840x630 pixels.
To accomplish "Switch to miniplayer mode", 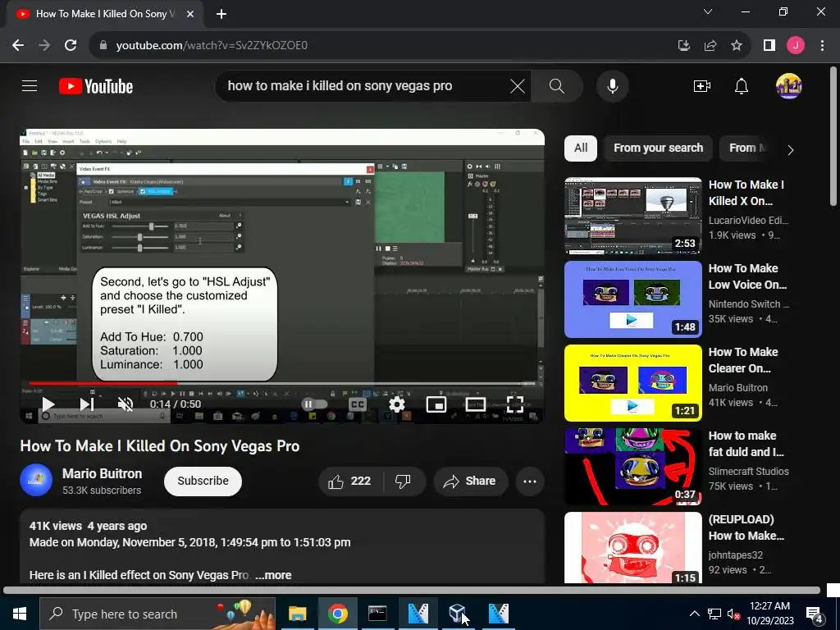I will click(436, 404).
